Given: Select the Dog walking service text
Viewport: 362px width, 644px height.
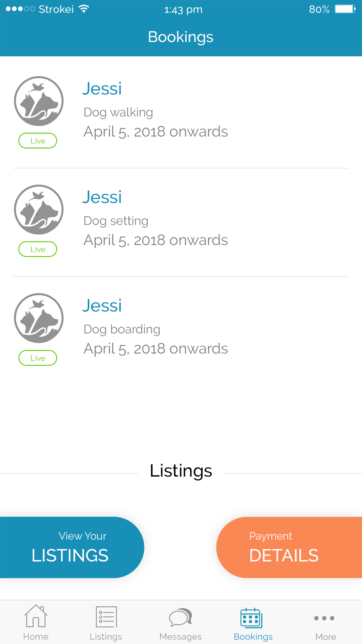Looking at the screenshot, I should click(118, 112).
